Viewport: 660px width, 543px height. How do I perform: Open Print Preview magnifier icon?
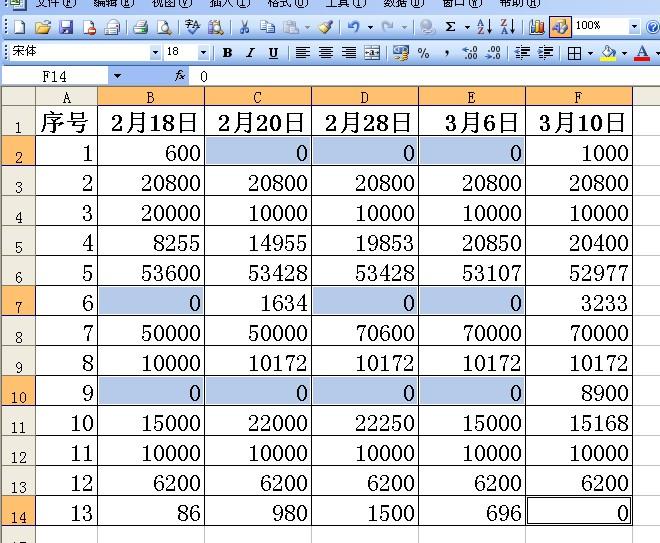point(164,27)
